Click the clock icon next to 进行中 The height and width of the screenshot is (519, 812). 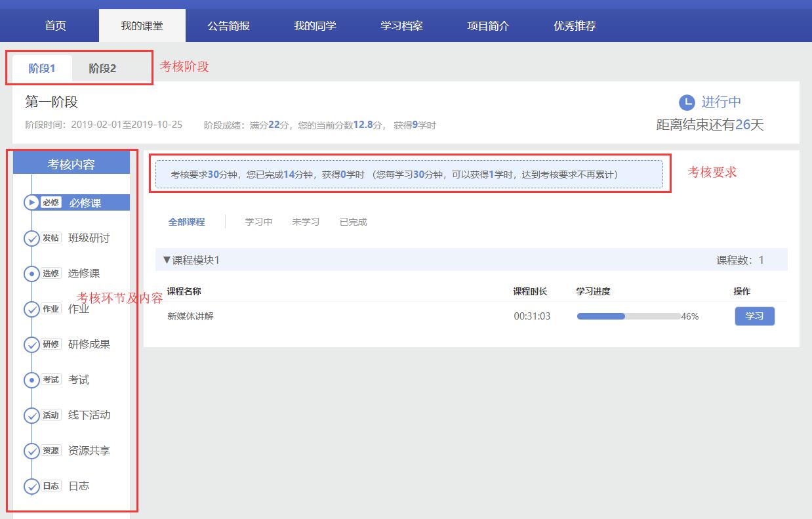click(686, 102)
